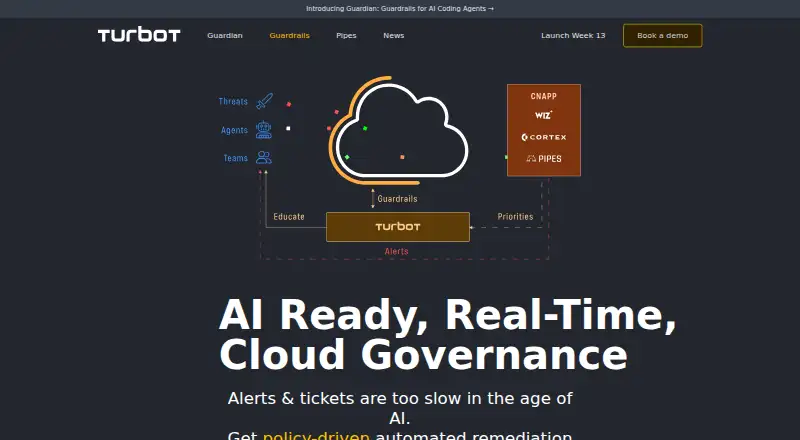Click the cloud outline graphic
This screenshot has width=800, height=440.
pos(399,130)
